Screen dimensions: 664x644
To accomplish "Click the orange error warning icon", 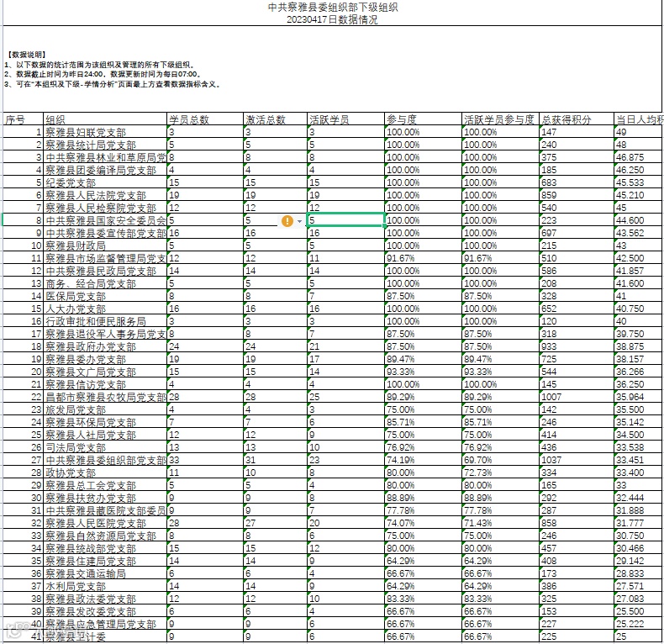I will (x=287, y=221).
